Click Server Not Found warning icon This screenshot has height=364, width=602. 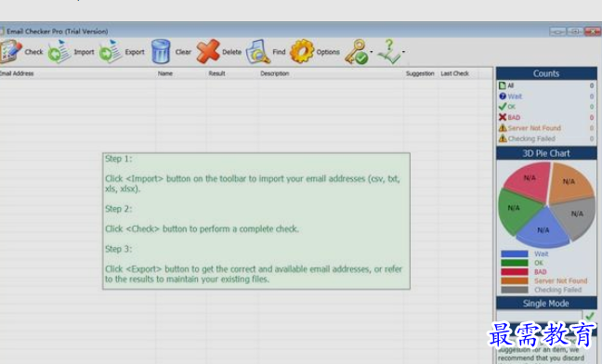pyautogui.click(x=503, y=128)
